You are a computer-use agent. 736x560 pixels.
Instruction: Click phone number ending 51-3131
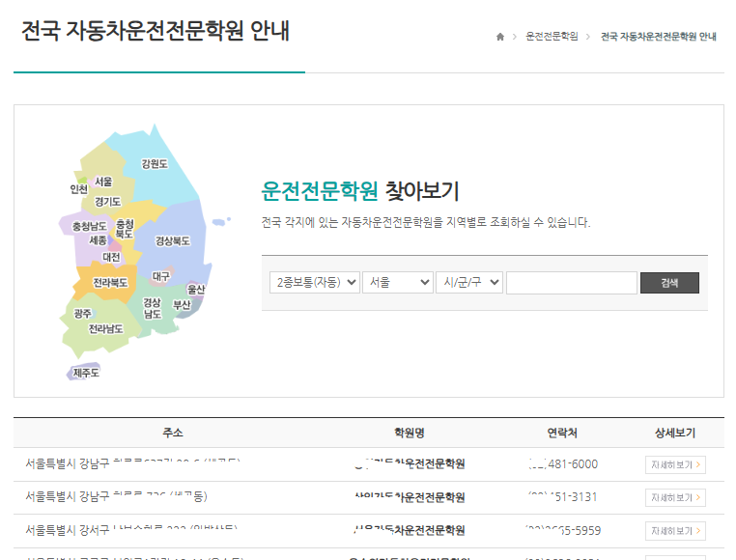point(562,497)
